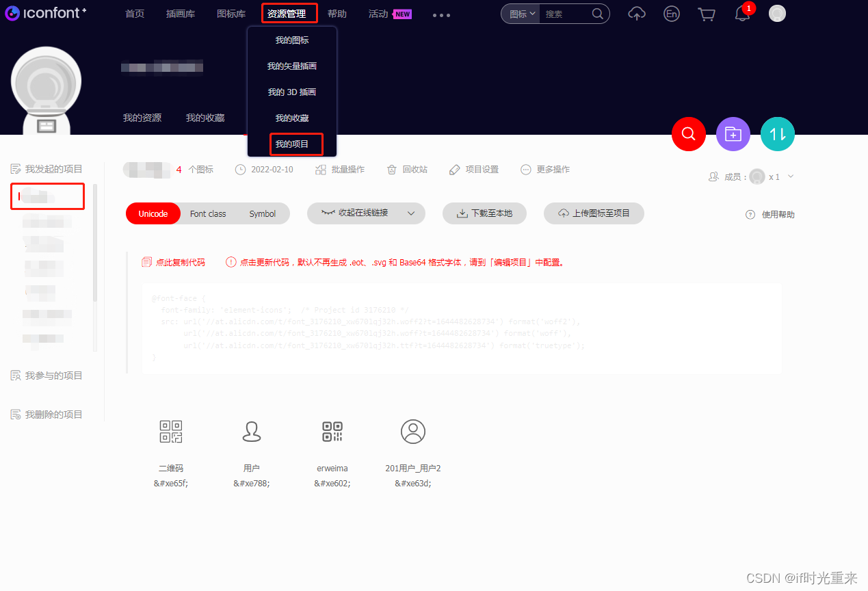Focus the 搜索 input field
Image resolution: width=868 pixels, height=591 pixels.
[565, 14]
